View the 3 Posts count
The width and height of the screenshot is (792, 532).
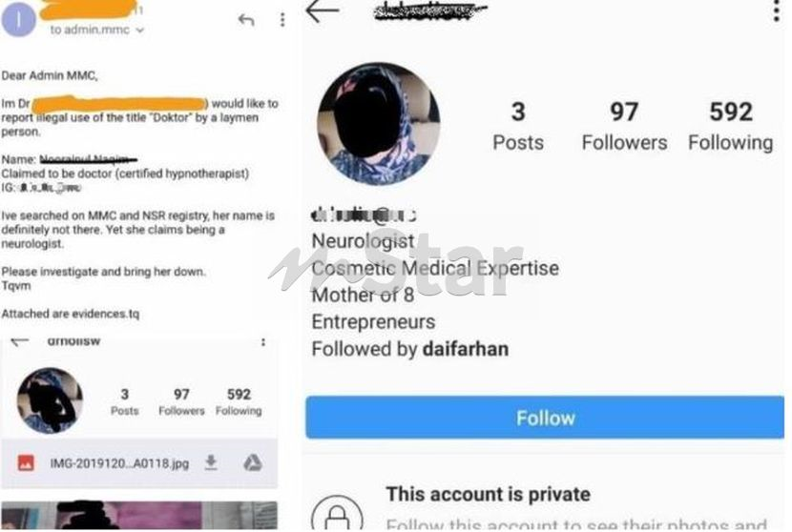click(518, 126)
